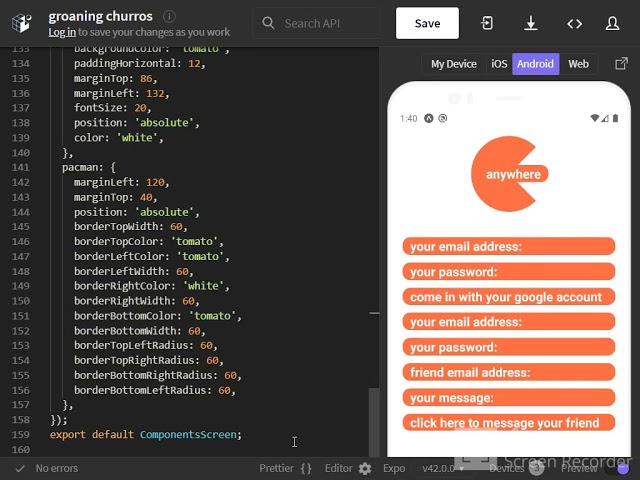Click the pacman: { line in code
This screenshot has width=640, height=480.
point(89,167)
